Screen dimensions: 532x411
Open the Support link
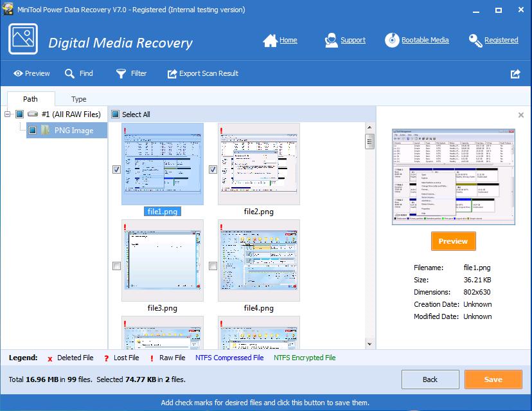pos(353,40)
